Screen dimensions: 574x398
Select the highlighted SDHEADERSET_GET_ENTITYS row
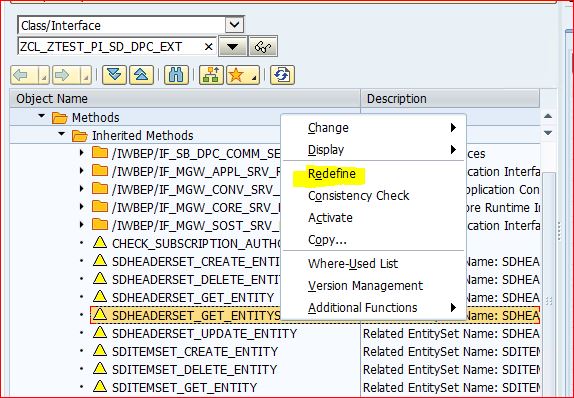coord(185,315)
